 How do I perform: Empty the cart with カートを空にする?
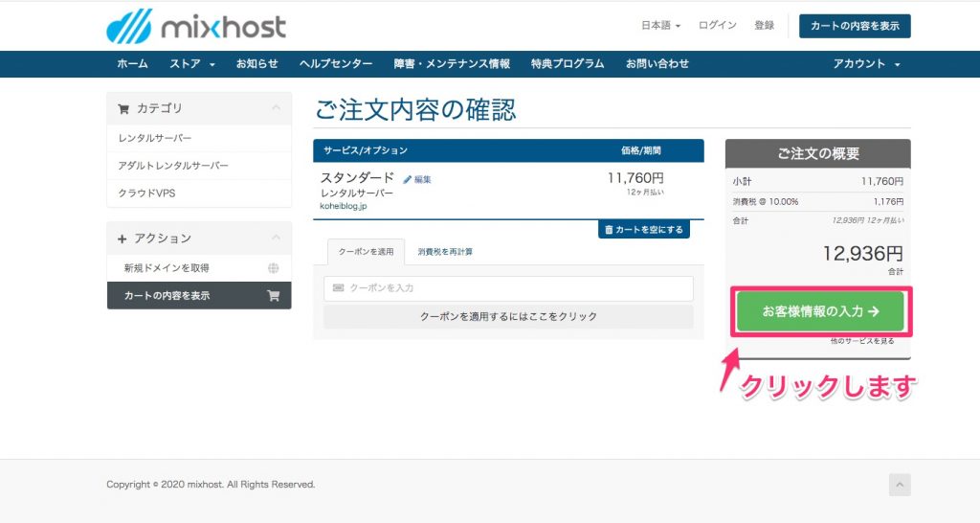tap(643, 230)
